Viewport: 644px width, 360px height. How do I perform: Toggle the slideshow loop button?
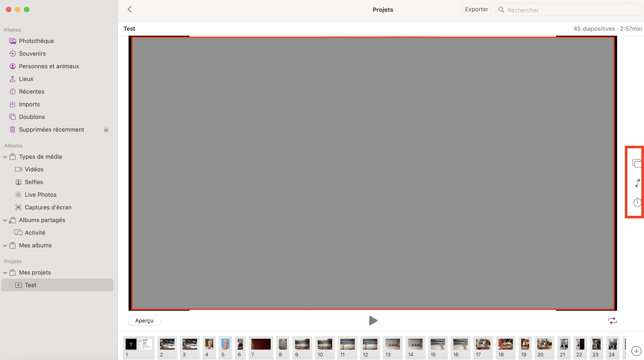pyautogui.click(x=612, y=320)
